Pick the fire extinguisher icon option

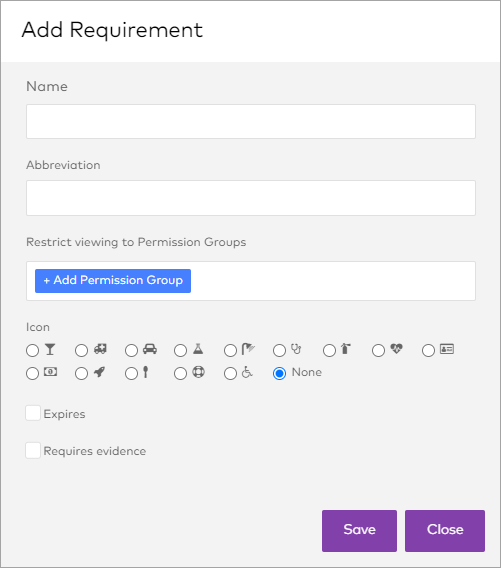coord(329,350)
